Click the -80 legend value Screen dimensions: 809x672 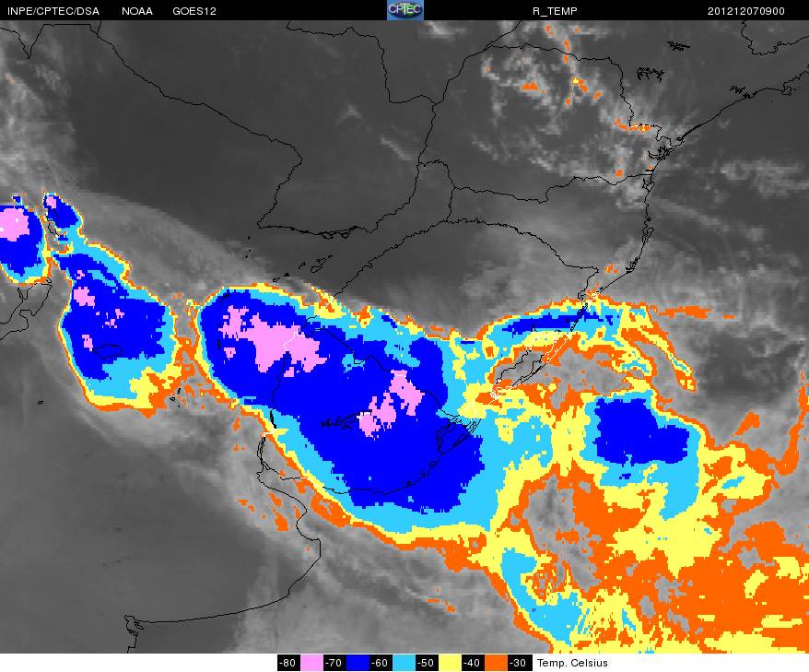coord(288,663)
